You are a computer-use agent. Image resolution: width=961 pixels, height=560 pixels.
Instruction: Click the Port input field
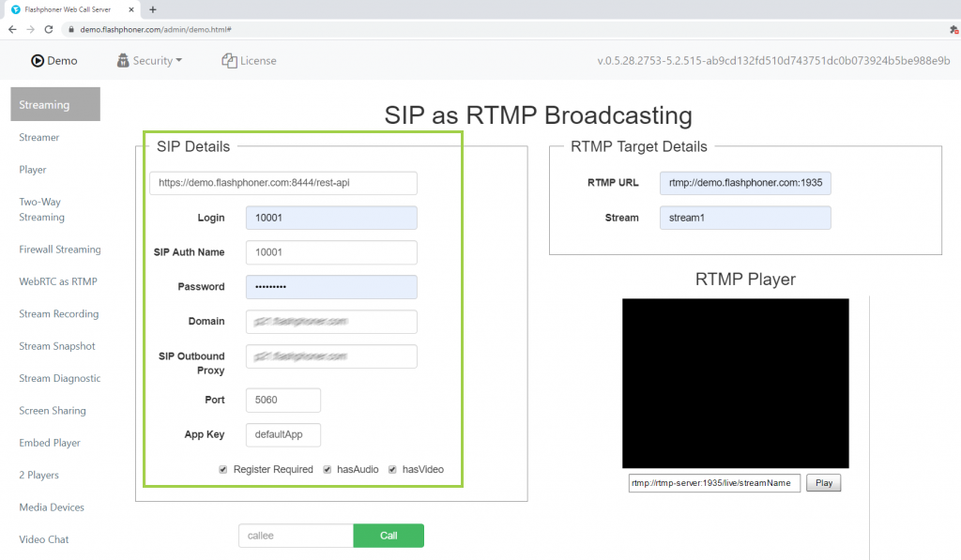[283, 401]
